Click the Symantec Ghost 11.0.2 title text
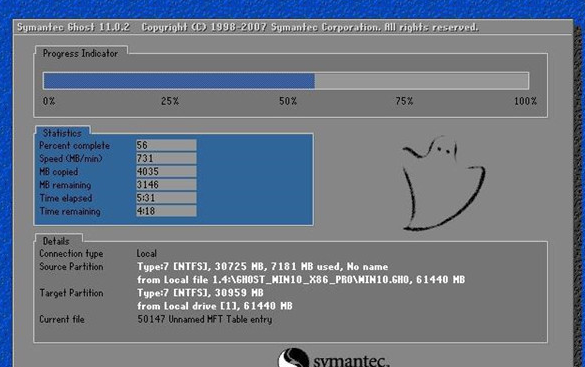The image size is (585, 367). point(73,27)
